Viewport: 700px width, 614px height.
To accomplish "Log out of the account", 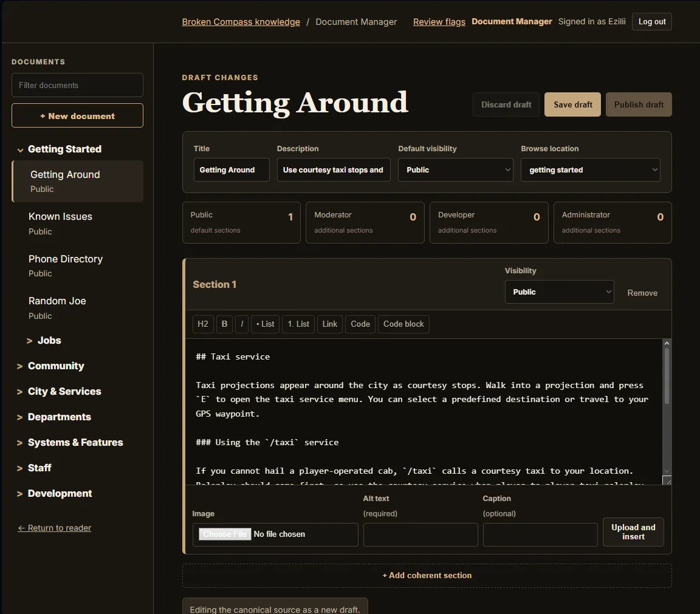I will 651,21.
